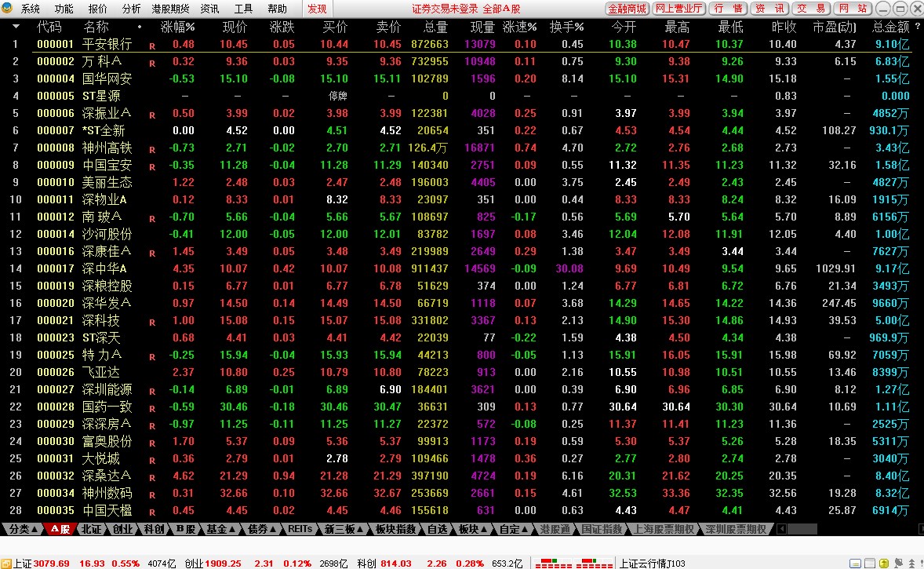Expand the 新三板 dropdown tab
924x569 pixels.
tap(344, 529)
